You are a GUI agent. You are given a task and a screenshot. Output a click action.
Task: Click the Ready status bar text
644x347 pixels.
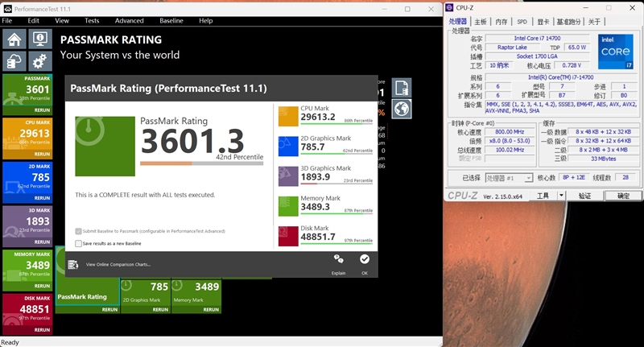[10, 342]
